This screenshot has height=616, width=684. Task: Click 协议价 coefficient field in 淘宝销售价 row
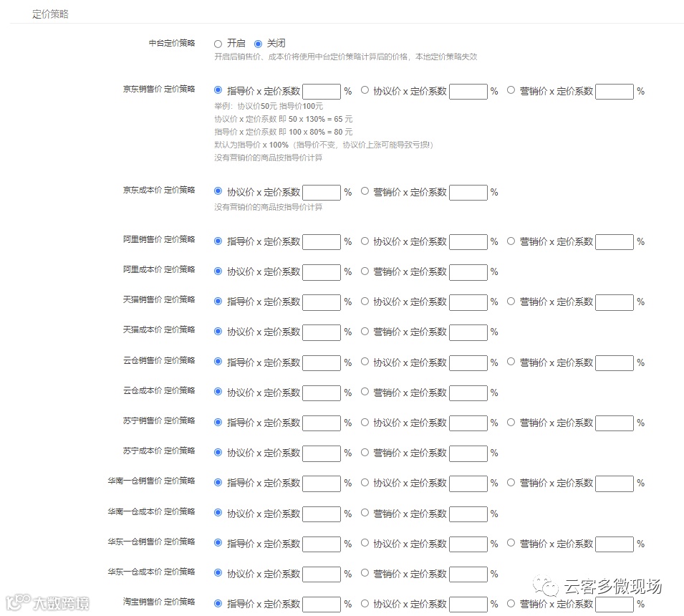coord(468,605)
